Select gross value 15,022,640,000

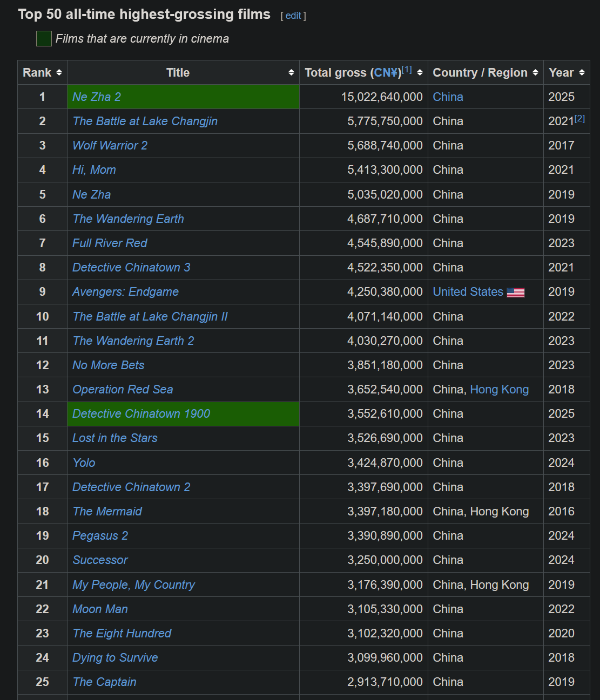[382, 97]
